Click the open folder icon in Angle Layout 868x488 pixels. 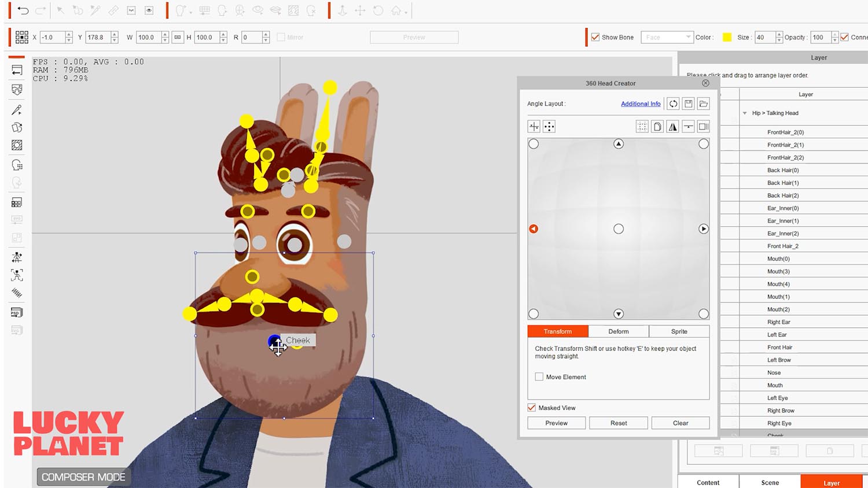(703, 104)
